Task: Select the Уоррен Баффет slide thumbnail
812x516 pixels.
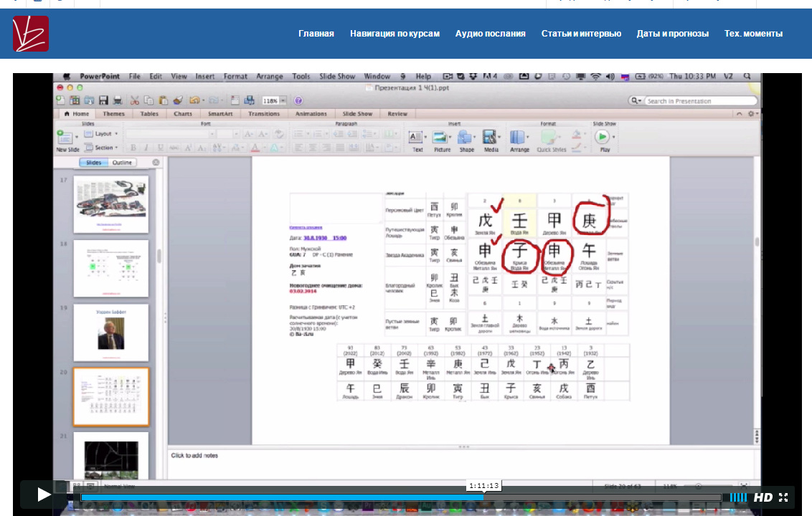Action: point(111,333)
